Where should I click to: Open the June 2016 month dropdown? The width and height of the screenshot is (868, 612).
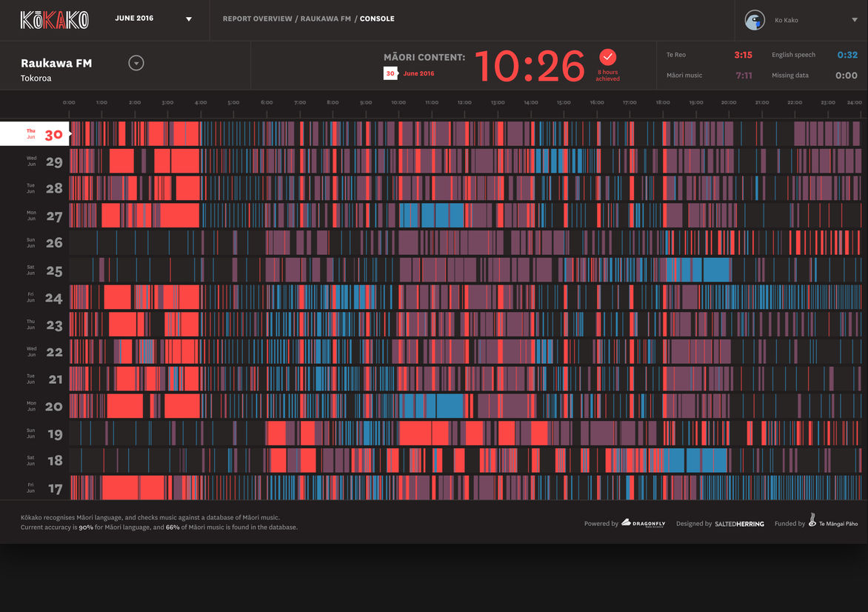click(x=188, y=19)
